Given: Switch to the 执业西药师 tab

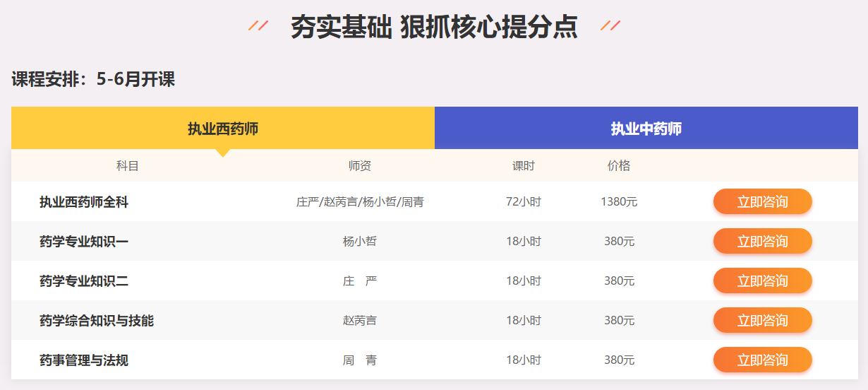Looking at the screenshot, I should [x=223, y=129].
